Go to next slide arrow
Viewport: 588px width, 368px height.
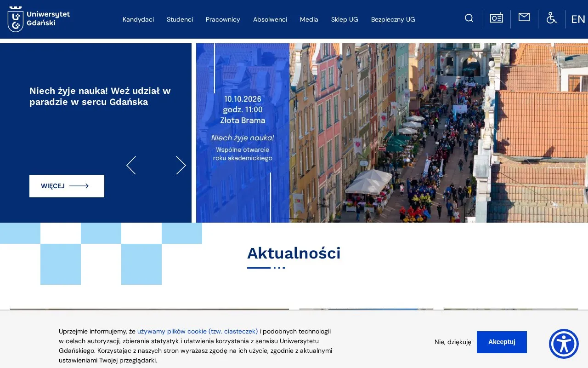point(181,165)
